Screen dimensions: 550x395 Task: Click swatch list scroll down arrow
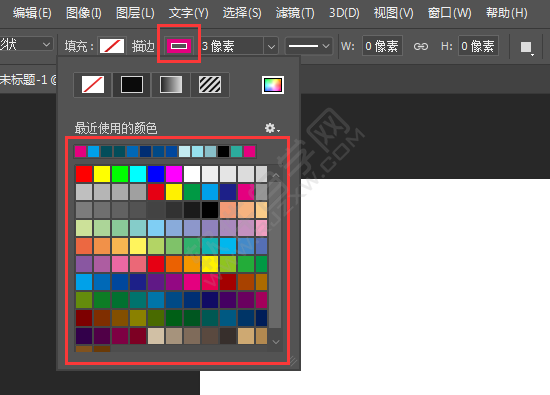coord(276,341)
